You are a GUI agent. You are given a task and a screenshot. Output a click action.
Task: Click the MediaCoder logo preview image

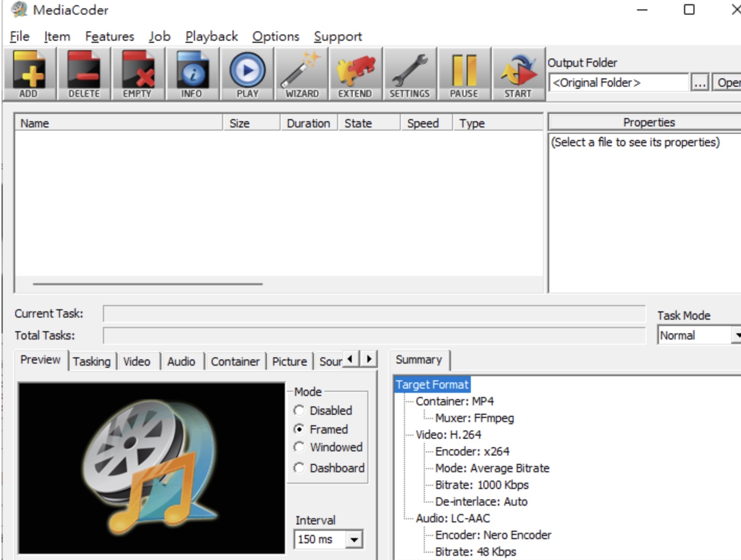(x=152, y=468)
